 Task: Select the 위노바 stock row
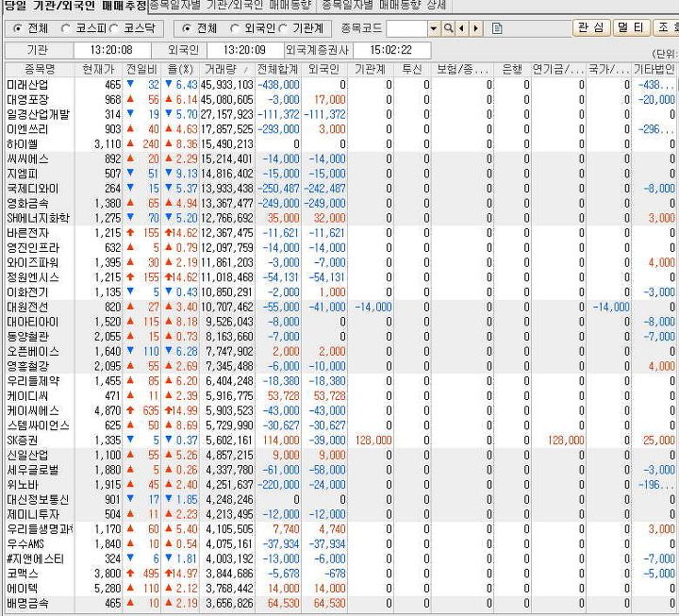click(x=340, y=485)
